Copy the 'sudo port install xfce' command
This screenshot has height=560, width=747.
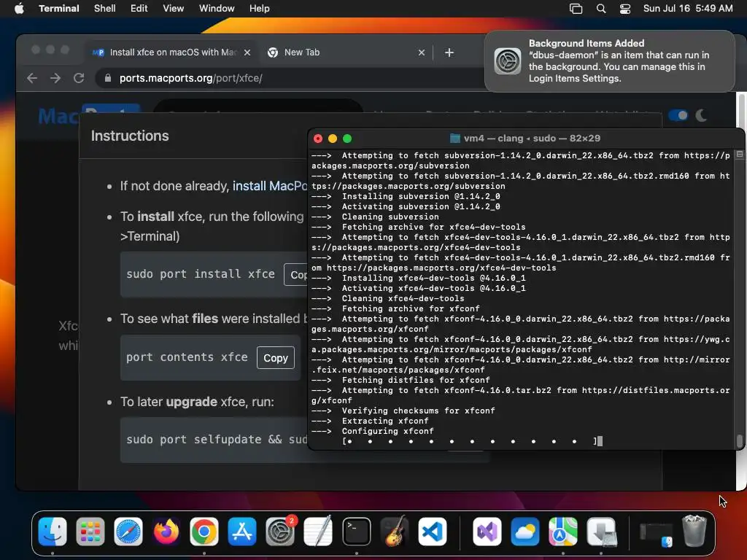[x=296, y=275]
